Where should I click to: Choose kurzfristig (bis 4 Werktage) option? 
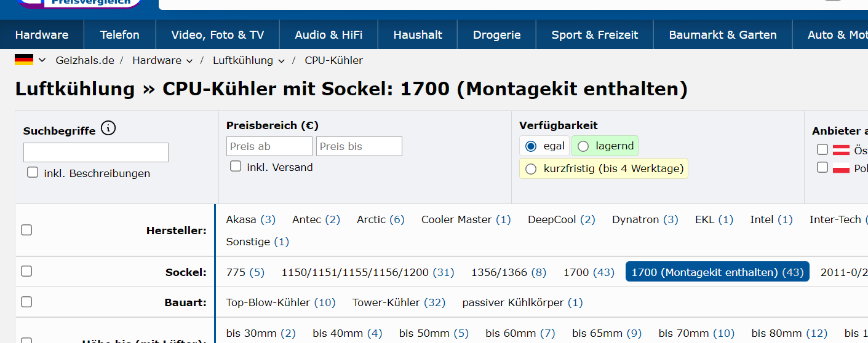pyautogui.click(x=531, y=168)
